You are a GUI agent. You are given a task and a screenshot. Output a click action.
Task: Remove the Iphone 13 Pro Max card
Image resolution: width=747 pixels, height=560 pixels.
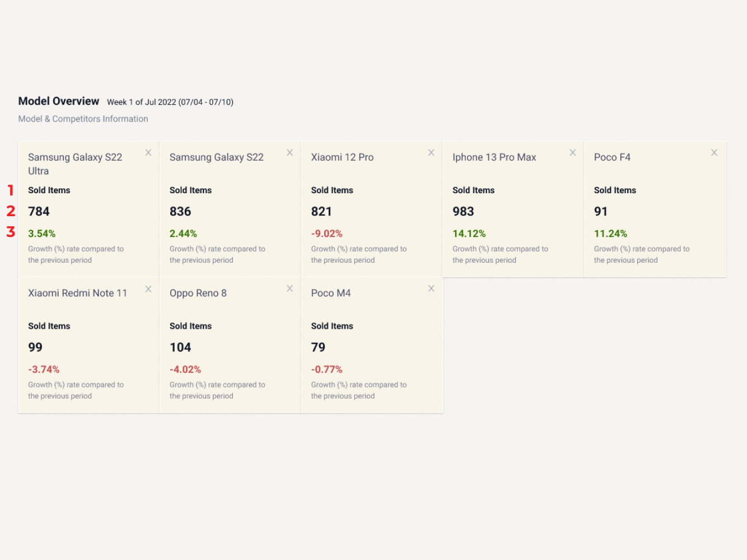click(x=572, y=153)
